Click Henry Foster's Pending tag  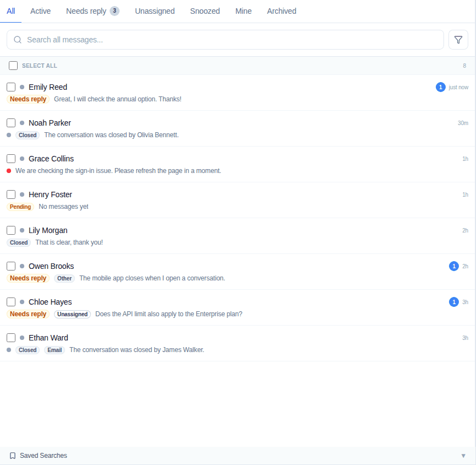coord(20,207)
